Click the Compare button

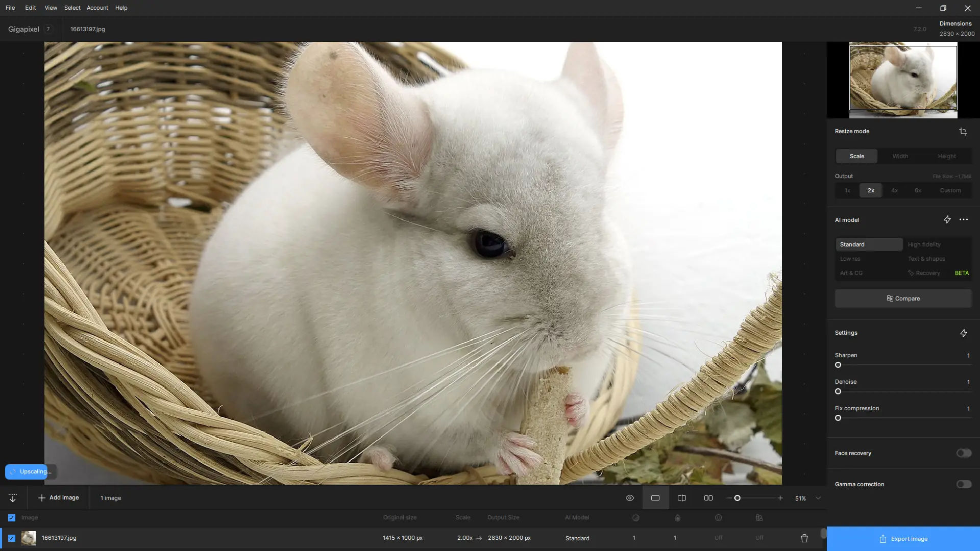click(903, 298)
